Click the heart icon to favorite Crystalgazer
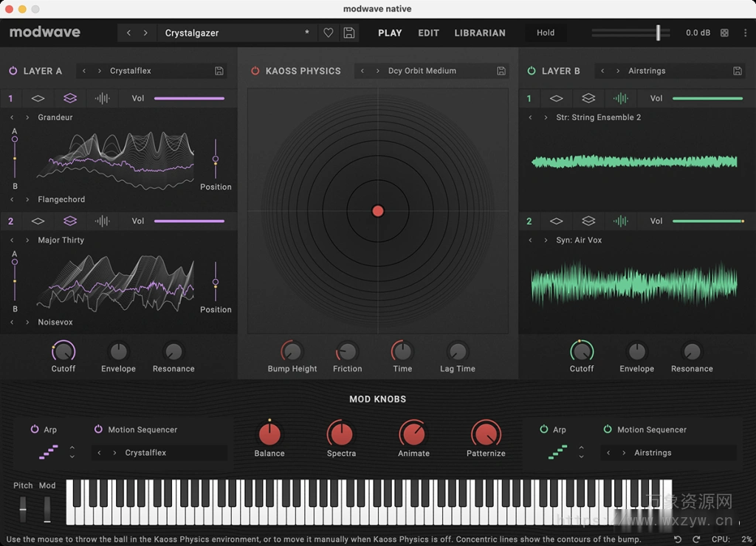756x546 pixels. click(329, 32)
